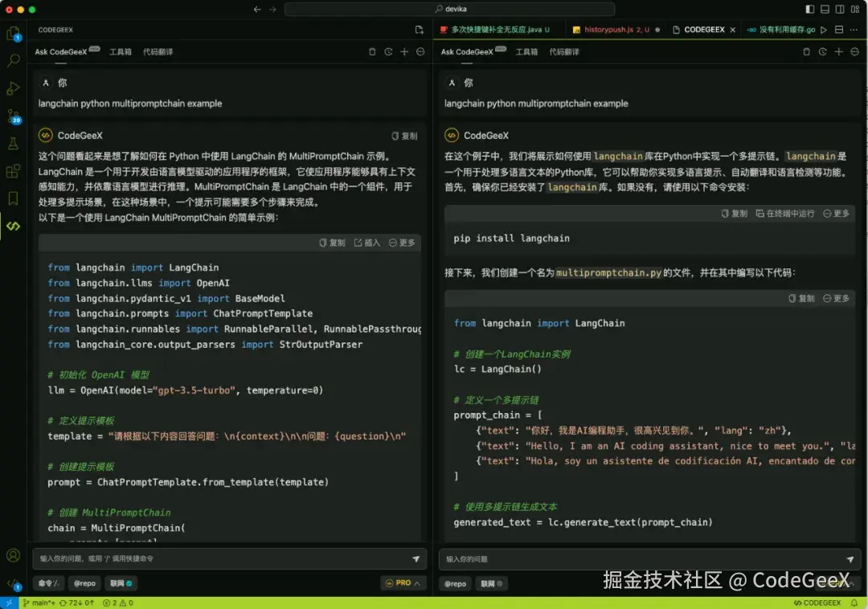Image resolution: width=868 pixels, height=609 pixels.
Task: Select the 代码翻译 tab in the left panel
Action: pos(158,52)
